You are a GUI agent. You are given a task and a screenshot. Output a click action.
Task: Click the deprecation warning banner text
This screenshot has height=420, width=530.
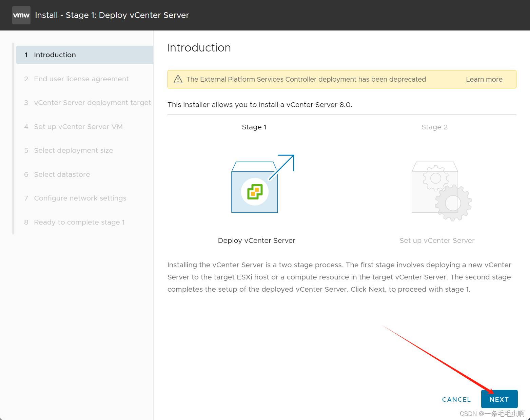pos(306,79)
